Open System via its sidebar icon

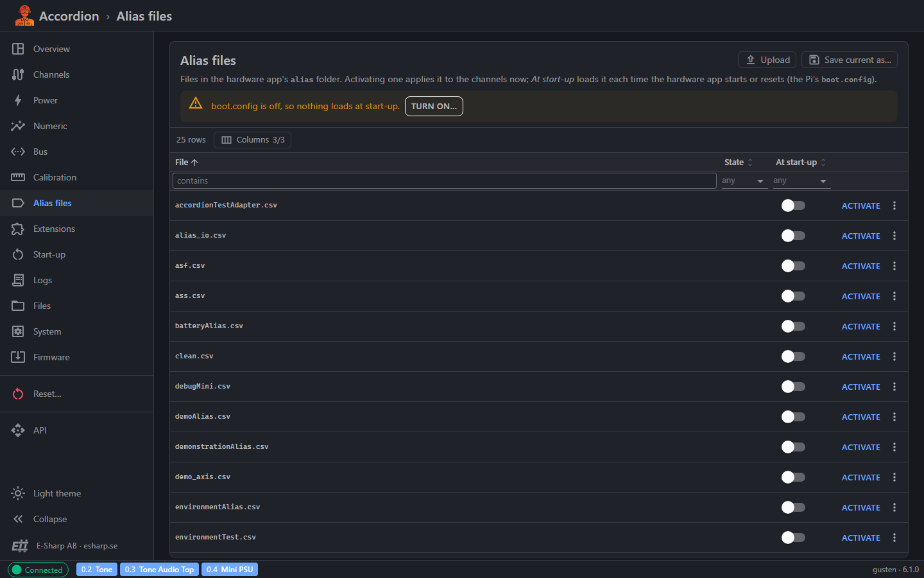coord(18,331)
